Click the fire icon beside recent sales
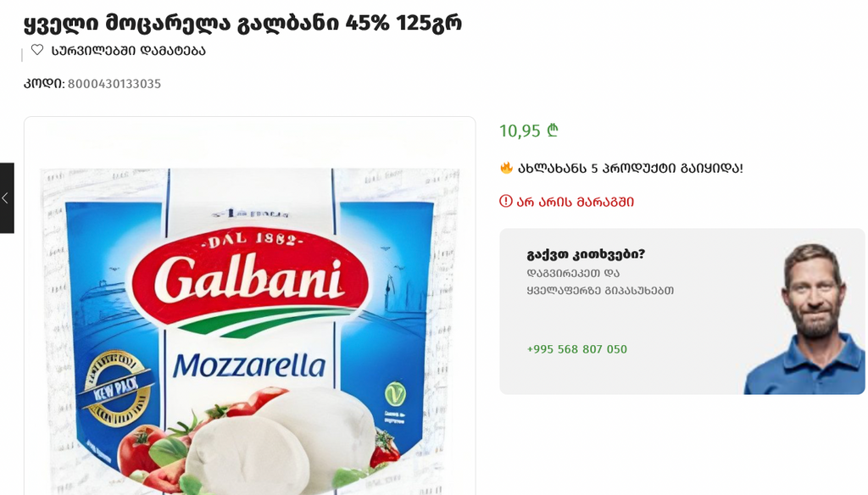Viewport: 868px width, 495px height. [x=506, y=168]
